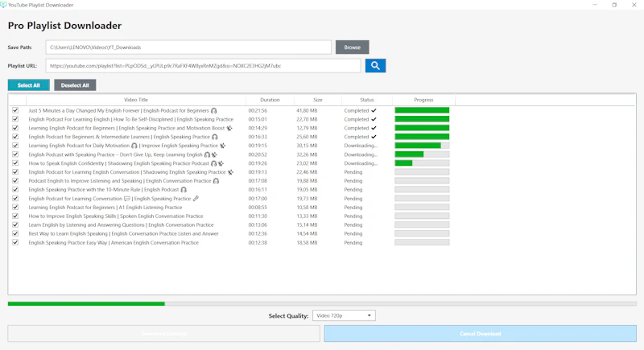
Task: Toggle checkbox for 'Don't Give Up' video
Action: [15, 154]
